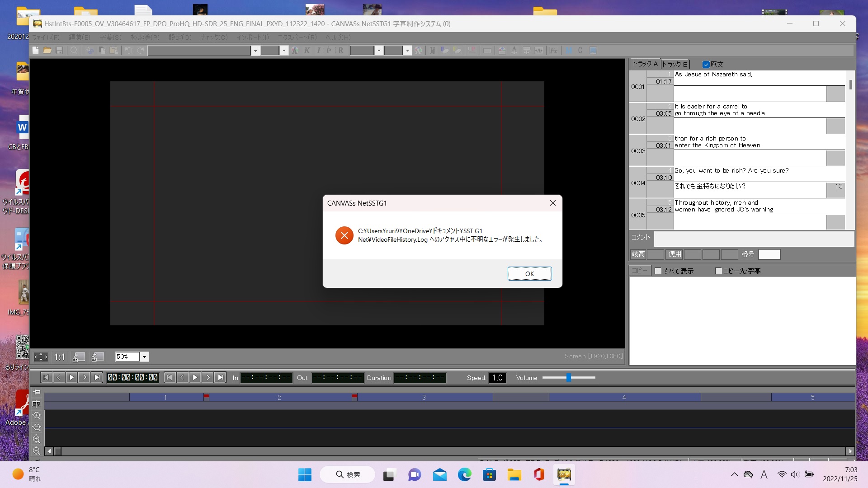868x488 pixels.
Task: Open the ファイル(F) menu
Action: click(46, 37)
